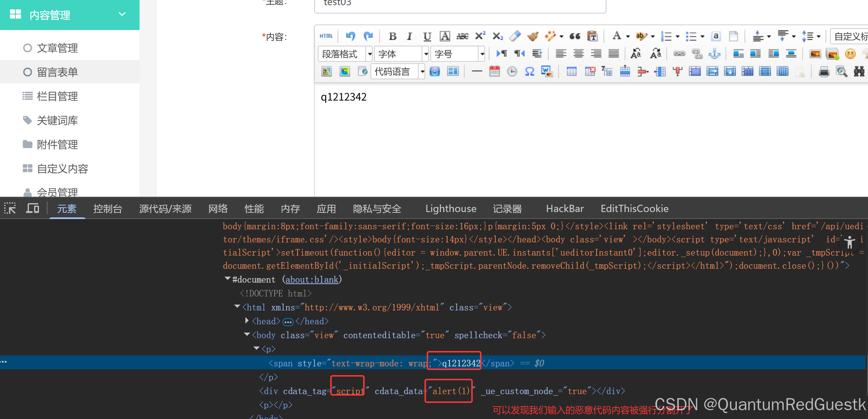
Task: Open 文章管理 in the sidebar
Action: coord(57,48)
